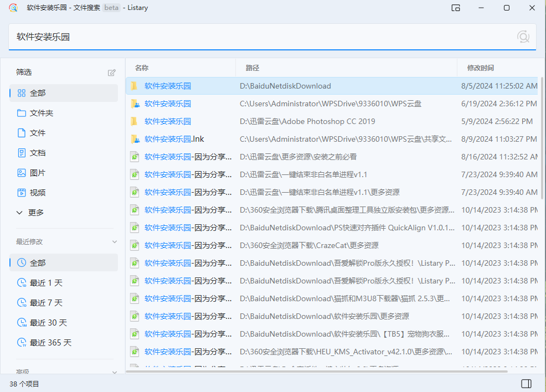The height and width of the screenshot is (392, 546).
Task: Filter results by 视频
Action: pyautogui.click(x=63, y=193)
